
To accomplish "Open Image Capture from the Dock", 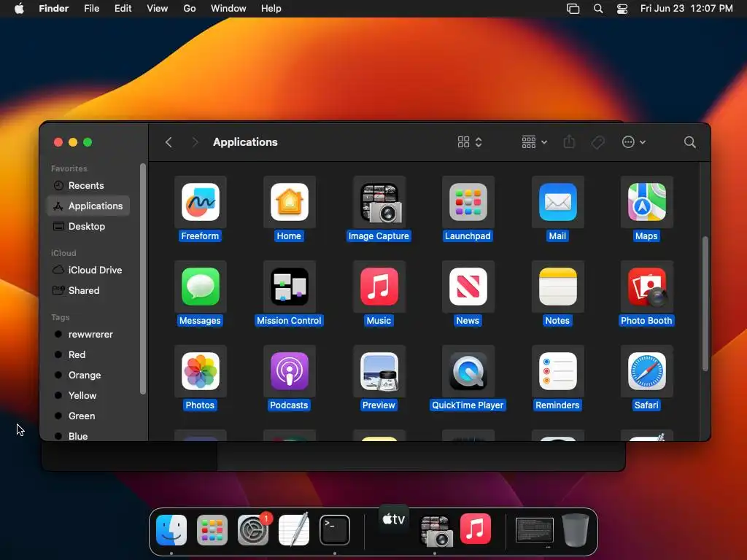I will (x=435, y=531).
